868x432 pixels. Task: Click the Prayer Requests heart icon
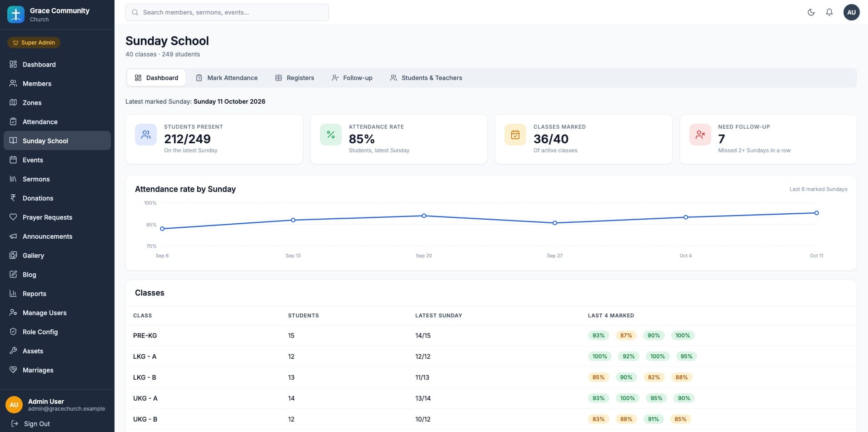tap(13, 217)
